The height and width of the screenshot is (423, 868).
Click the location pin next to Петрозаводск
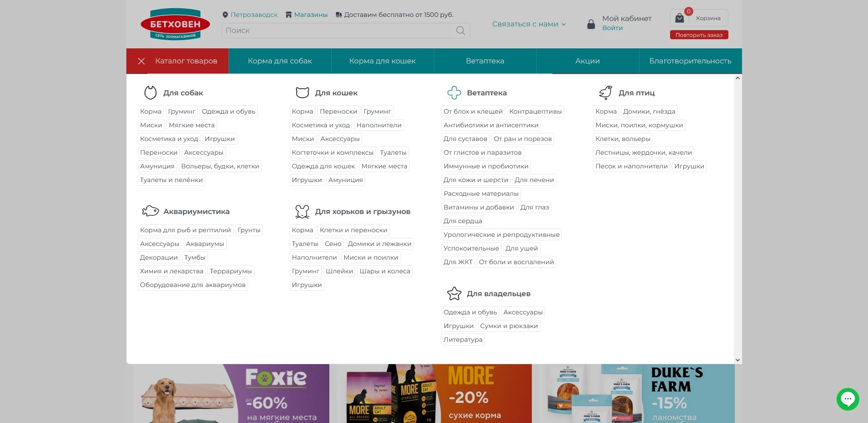[x=225, y=14]
